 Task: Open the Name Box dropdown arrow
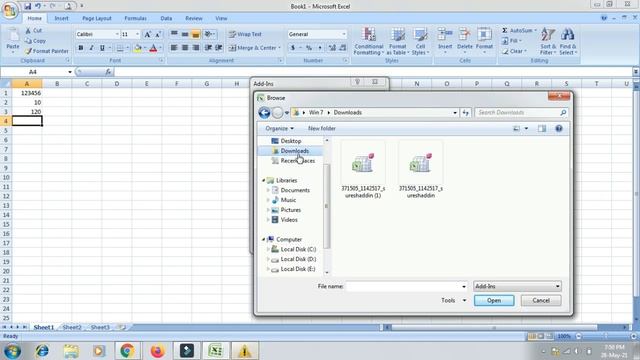pyautogui.click(x=70, y=72)
